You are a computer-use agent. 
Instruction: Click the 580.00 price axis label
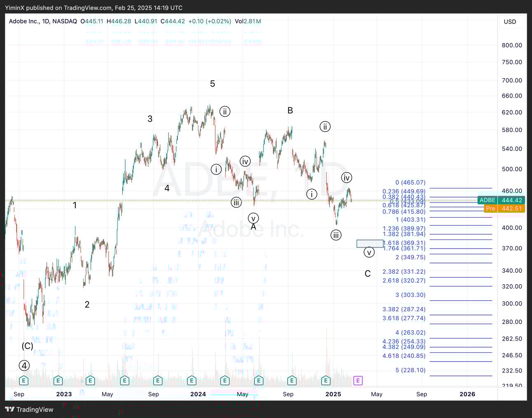[x=512, y=130]
